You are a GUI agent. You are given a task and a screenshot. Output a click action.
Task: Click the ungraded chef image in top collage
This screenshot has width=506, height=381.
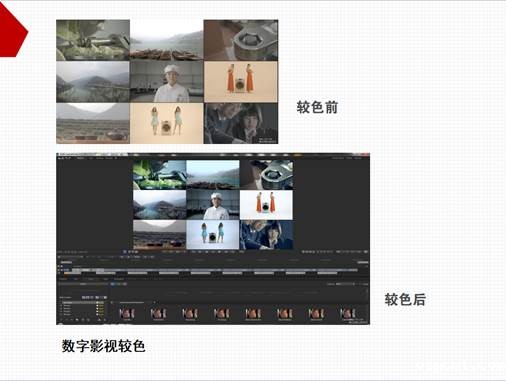166,82
